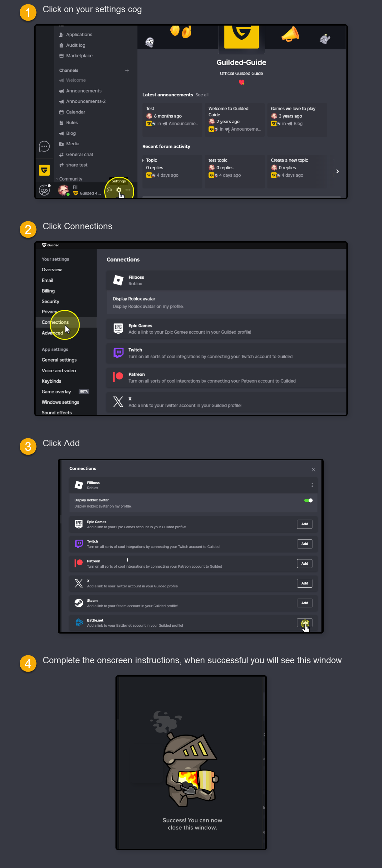Click See all latest announcements link
Screen dimensions: 382x868
pyautogui.click(x=202, y=95)
